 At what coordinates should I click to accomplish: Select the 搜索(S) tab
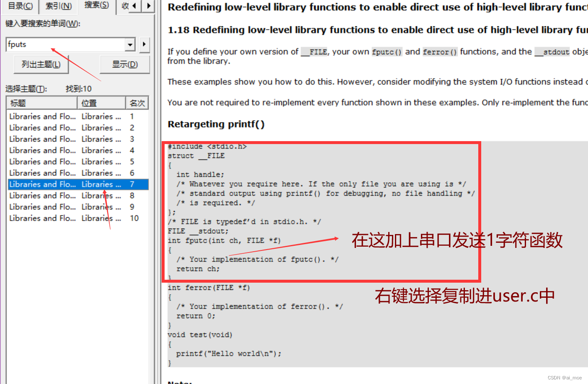tap(96, 5)
